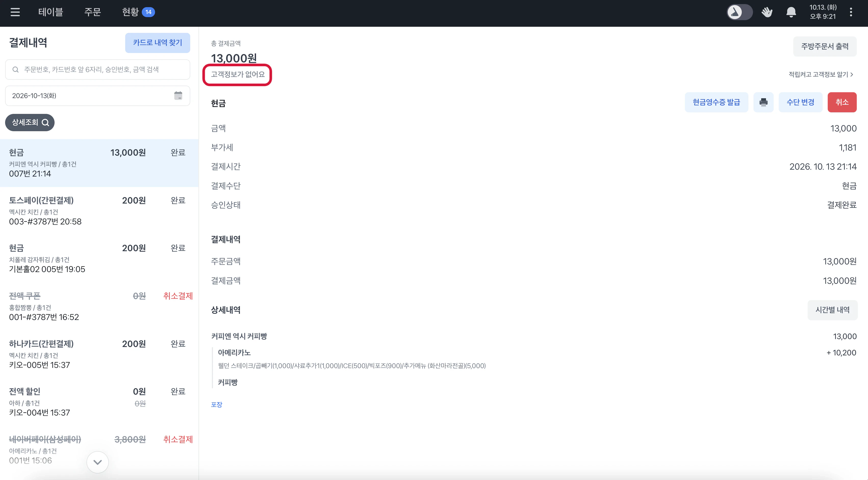The width and height of the screenshot is (868, 480).
Task: Click the receipt printer icon button
Action: click(763, 102)
